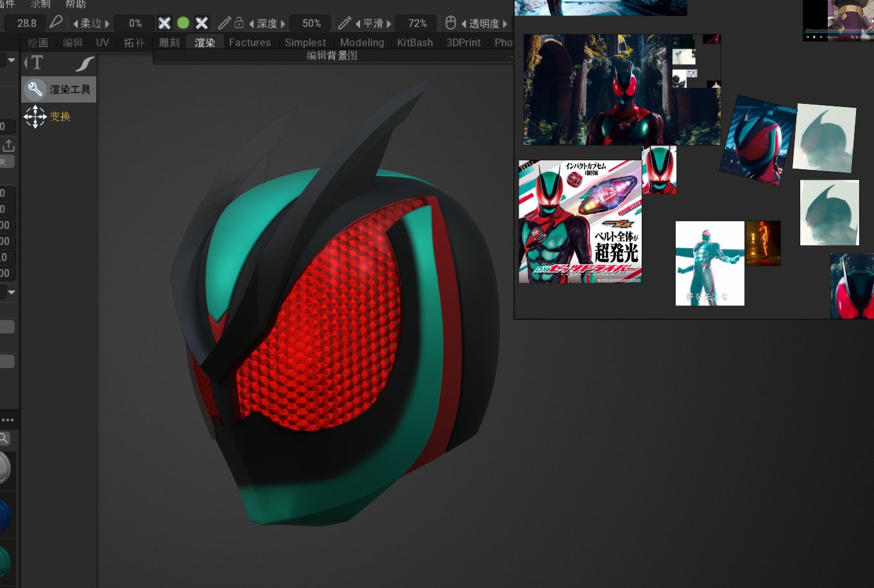
Task: Click the 柔边 label
Action: 91,24
